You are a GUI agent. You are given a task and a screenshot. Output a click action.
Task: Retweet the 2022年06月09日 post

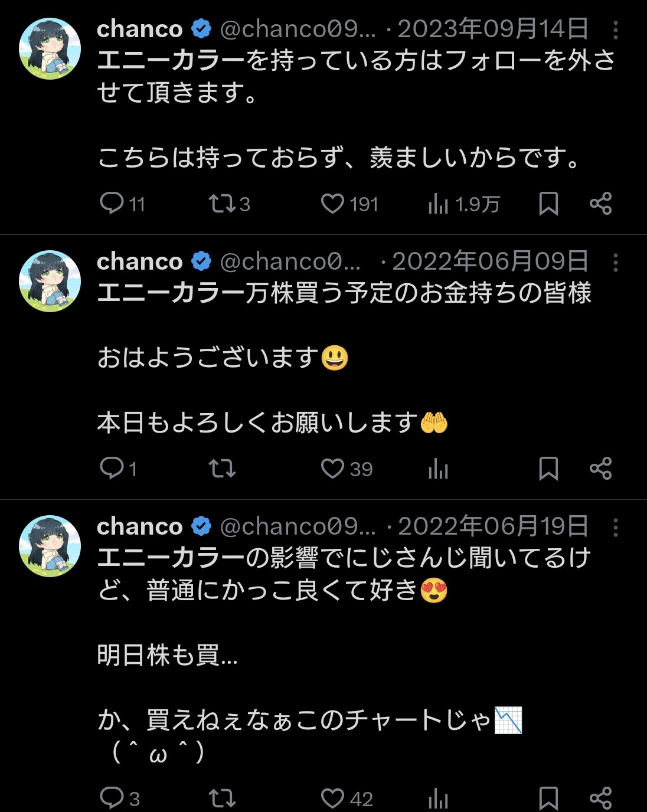point(221,469)
